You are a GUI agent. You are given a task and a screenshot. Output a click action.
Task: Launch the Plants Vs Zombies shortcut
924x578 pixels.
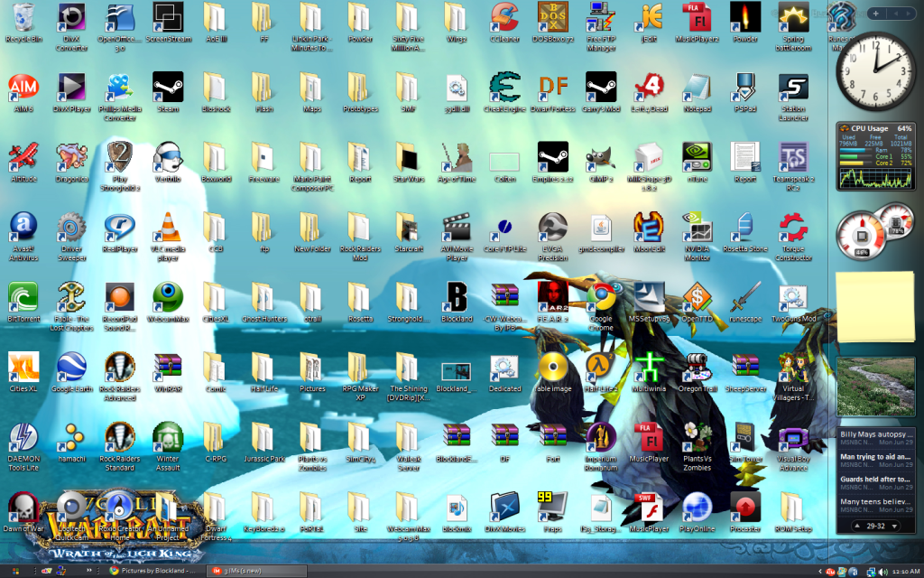tap(697, 437)
